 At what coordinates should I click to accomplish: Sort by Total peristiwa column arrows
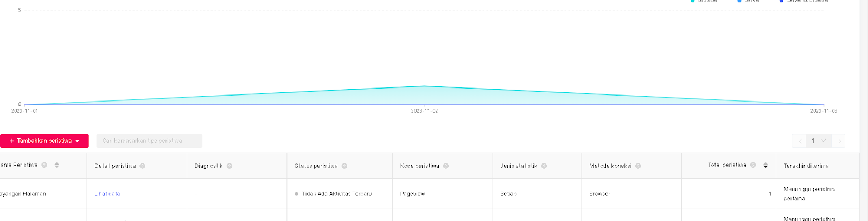tap(765, 166)
